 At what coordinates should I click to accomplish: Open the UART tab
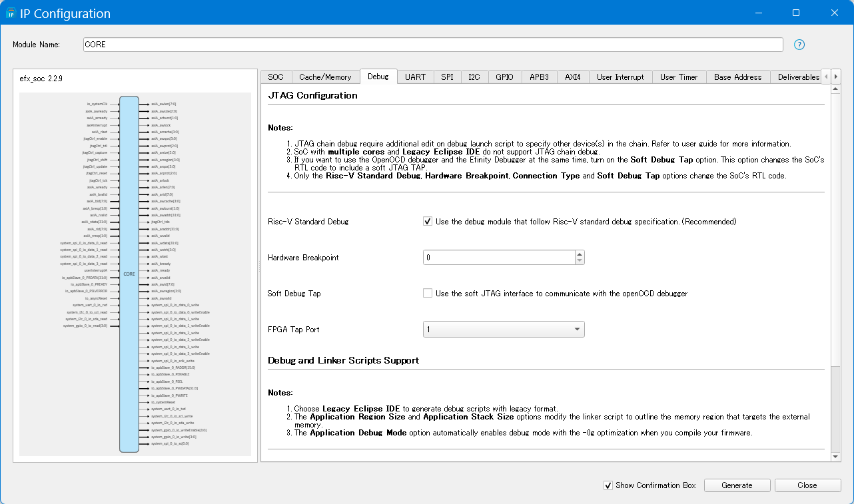pos(415,77)
